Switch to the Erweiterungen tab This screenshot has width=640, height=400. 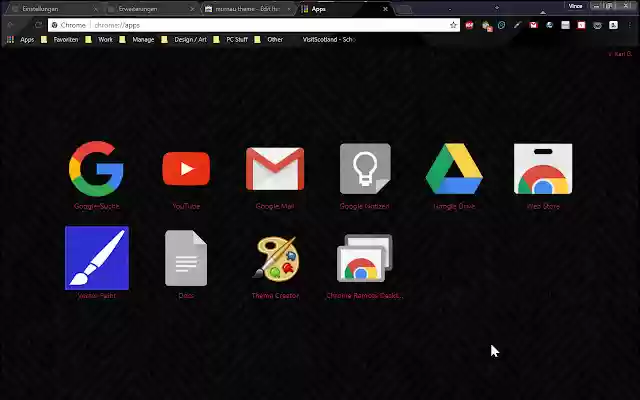149,9
